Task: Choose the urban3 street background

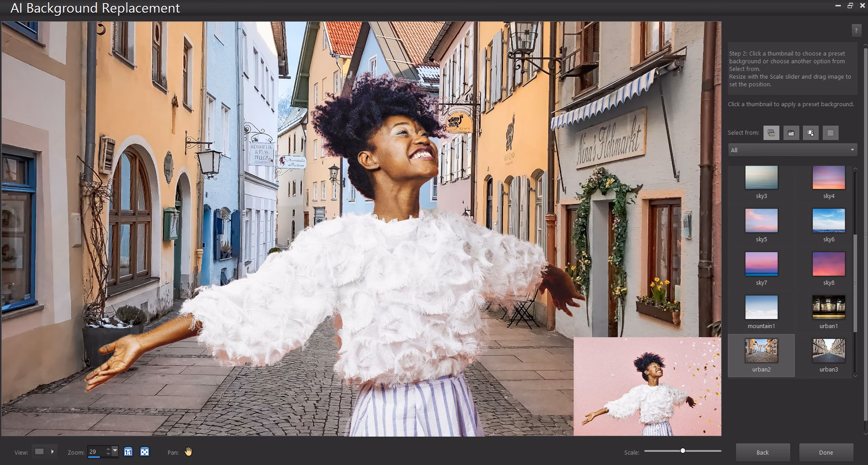Action: pyautogui.click(x=829, y=351)
